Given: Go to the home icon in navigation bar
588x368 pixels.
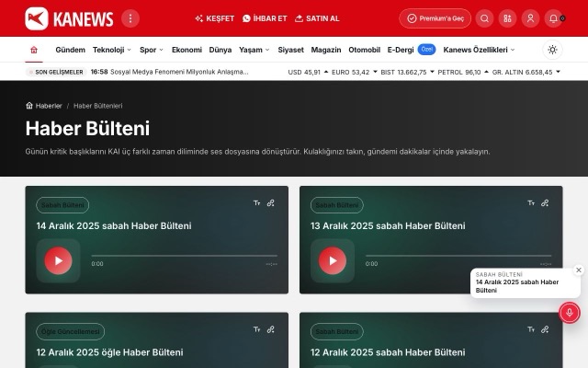Looking at the screenshot, I should [x=34, y=50].
